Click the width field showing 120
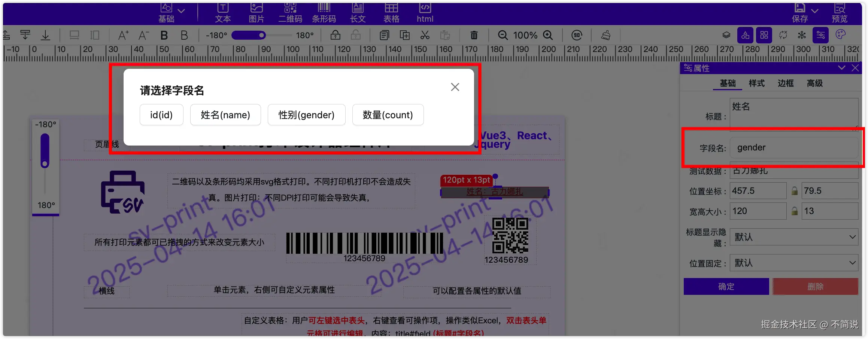The image size is (868, 339). 758,211
